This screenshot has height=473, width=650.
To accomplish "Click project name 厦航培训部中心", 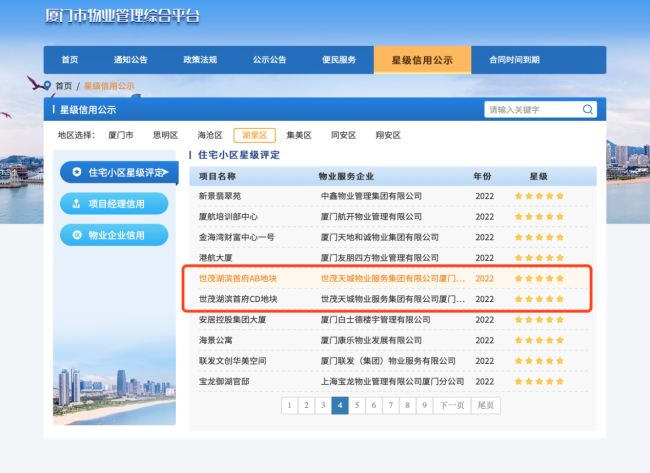I will click(228, 217).
